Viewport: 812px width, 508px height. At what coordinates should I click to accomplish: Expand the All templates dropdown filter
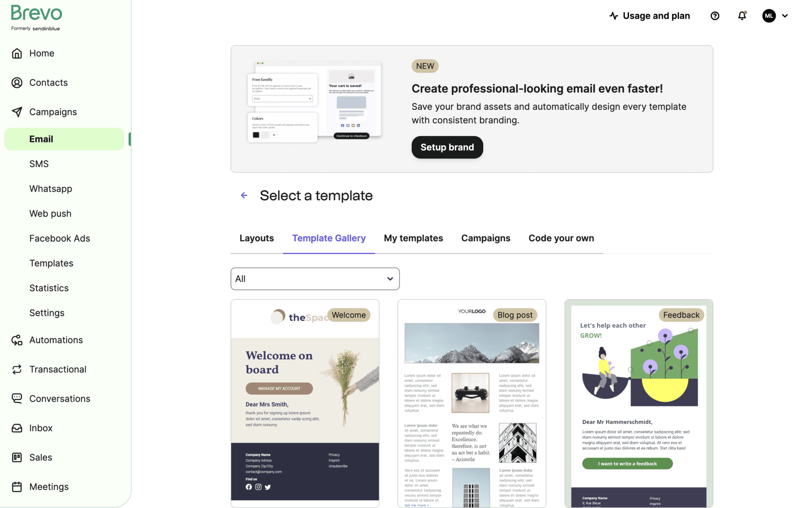[x=315, y=279]
